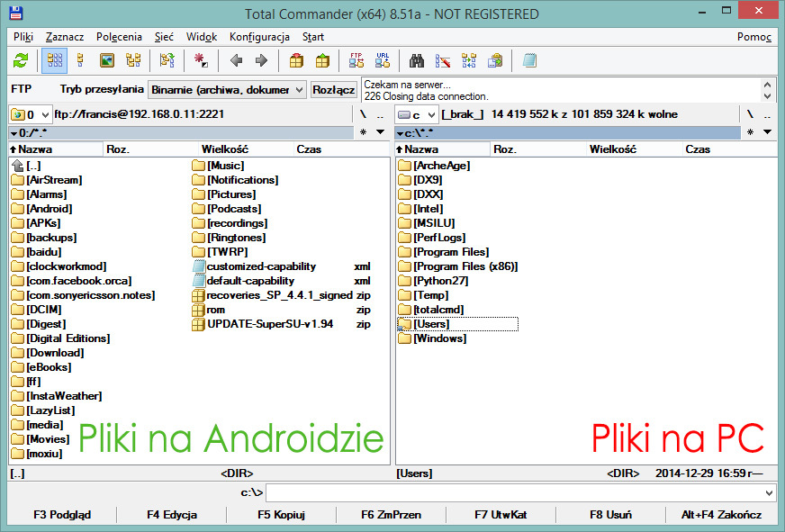Image resolution: width=785 pixels, height=532 pixels.
Task: Open the Widok menu
Action: [x=202, y=37]
